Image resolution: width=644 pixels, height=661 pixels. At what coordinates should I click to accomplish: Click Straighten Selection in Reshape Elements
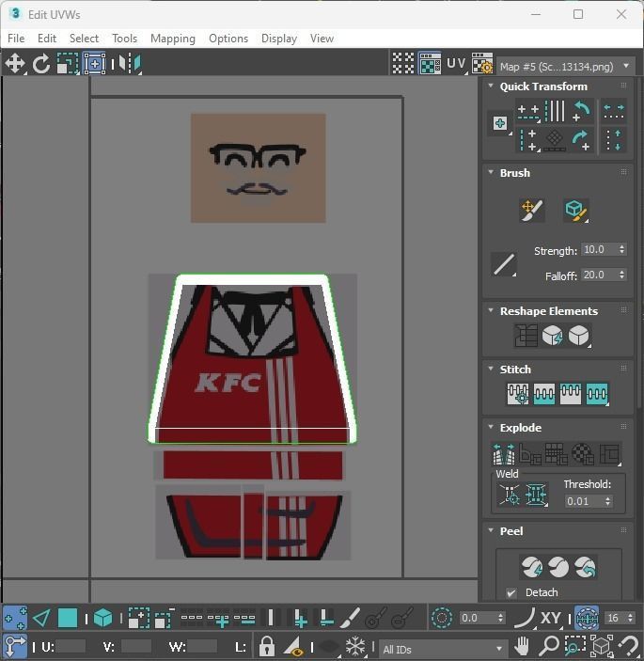pyautogui.click(x=526, y=336)
